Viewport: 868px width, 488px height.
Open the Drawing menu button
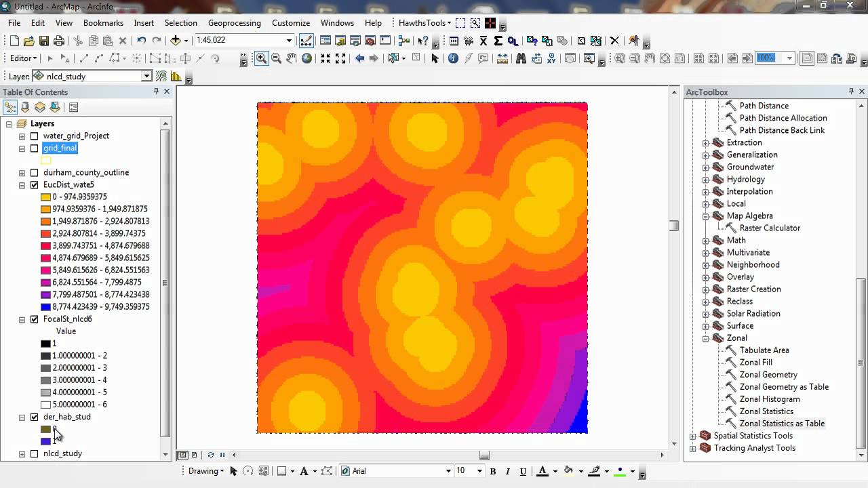pyautogui.click(x=206, y=471)
